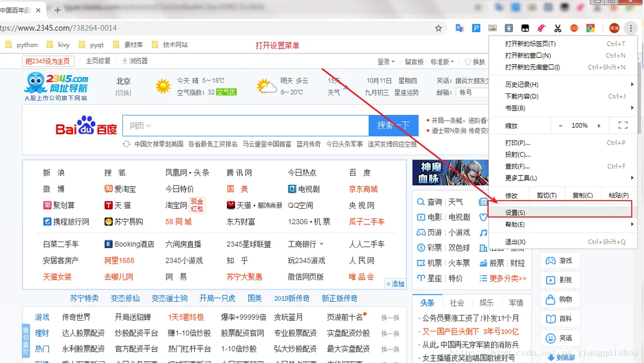The image size is (644, 363).
Task: Expand the 网页 search type dropdown
Action: point(140,126)
